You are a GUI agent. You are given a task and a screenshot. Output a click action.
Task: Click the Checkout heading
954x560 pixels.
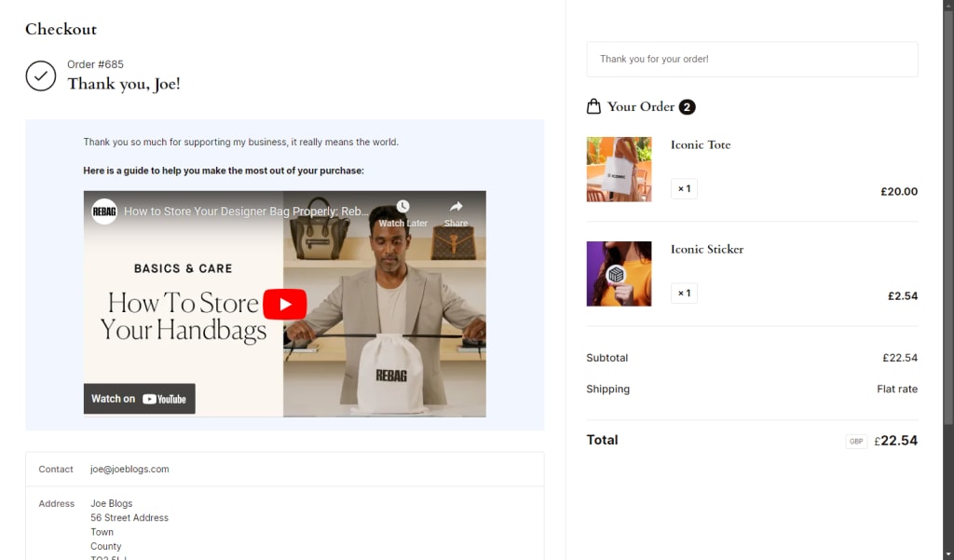[x=61, y=29]
